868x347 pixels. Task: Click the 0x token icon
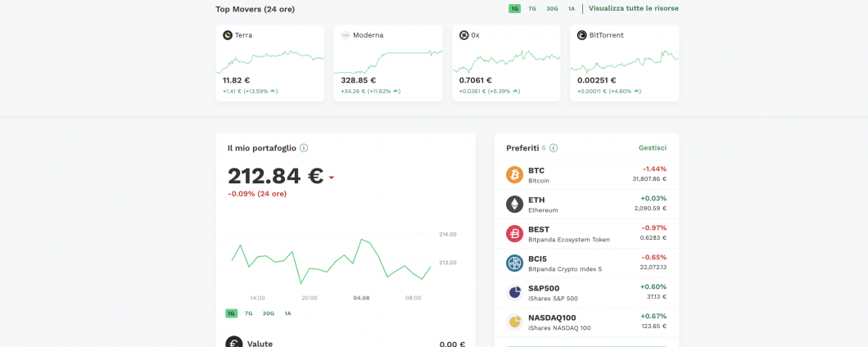464,35
